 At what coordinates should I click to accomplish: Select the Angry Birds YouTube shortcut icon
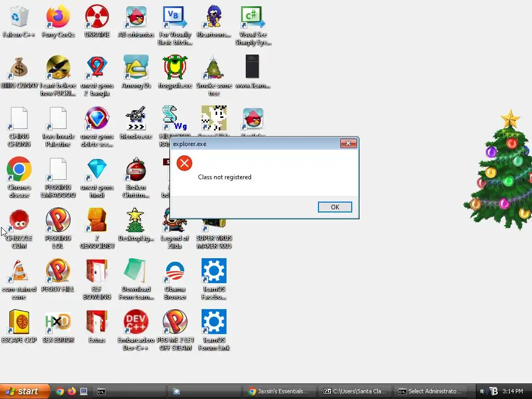click(x=253, y=119)
